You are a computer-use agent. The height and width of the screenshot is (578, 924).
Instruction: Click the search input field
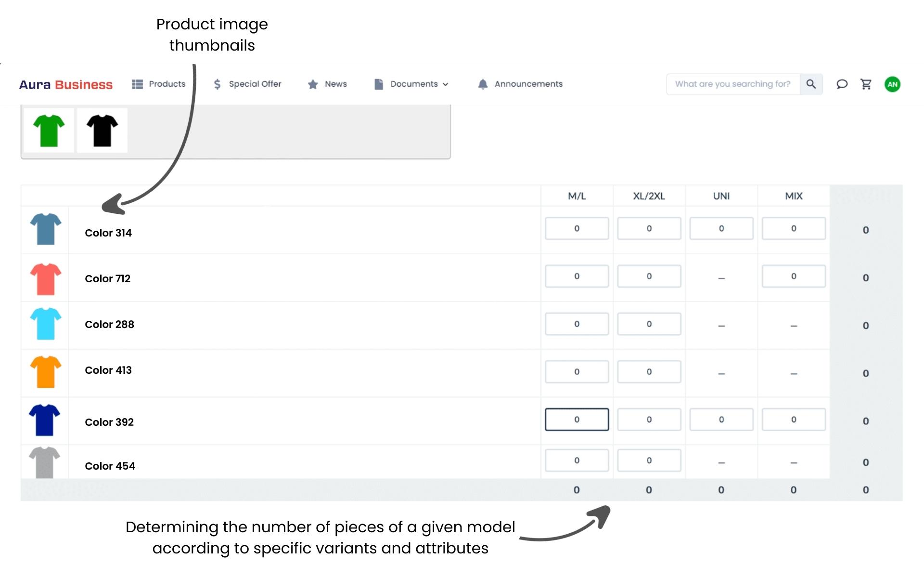731,84
